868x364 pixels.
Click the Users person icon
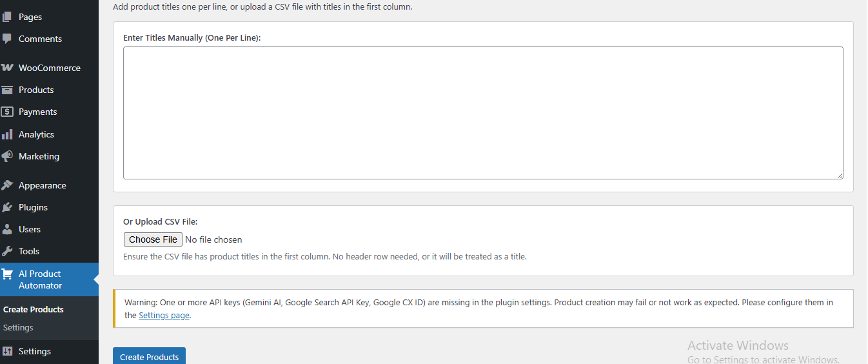coord(7,229)
